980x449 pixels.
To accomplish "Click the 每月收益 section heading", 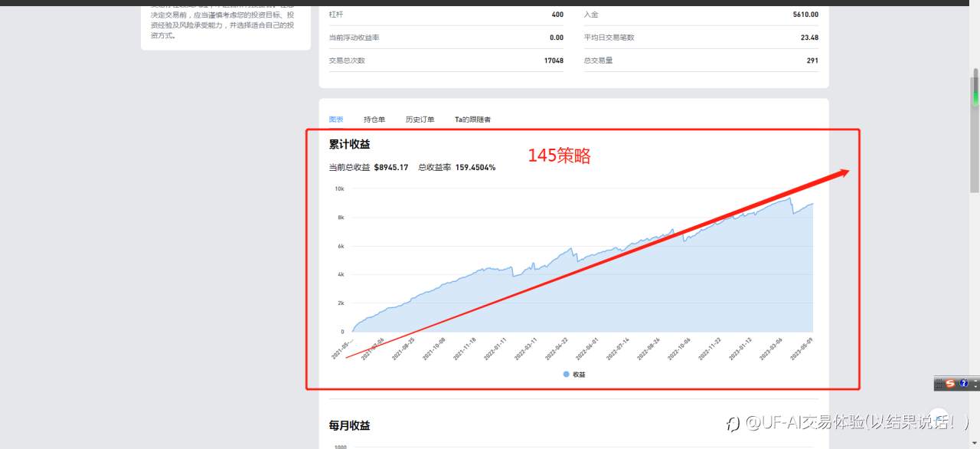I will [x=350, y=425].
